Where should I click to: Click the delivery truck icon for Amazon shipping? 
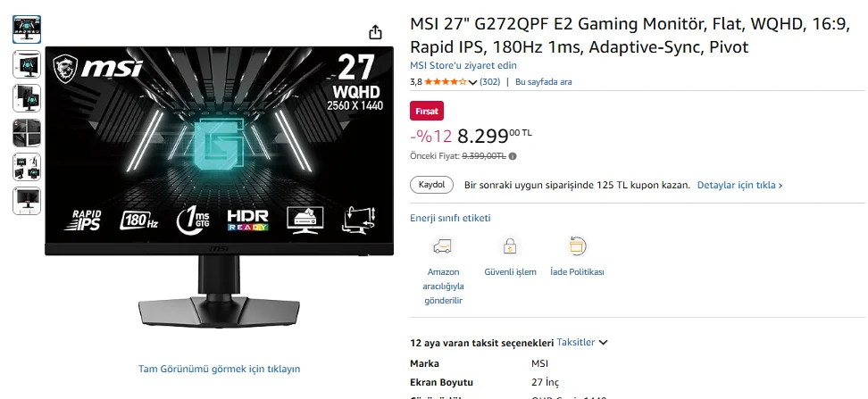[443, 246]
